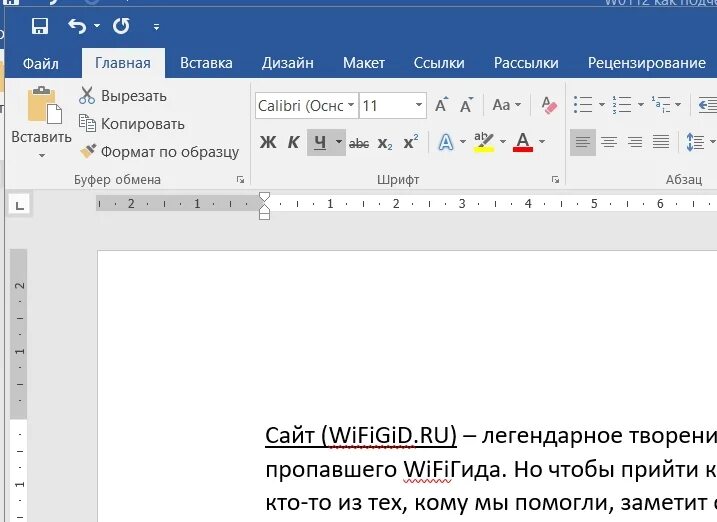Increase font size with the larger A icon
Image resolution: width=717 pixels, height=522 pixels.
tap(442, 105)
